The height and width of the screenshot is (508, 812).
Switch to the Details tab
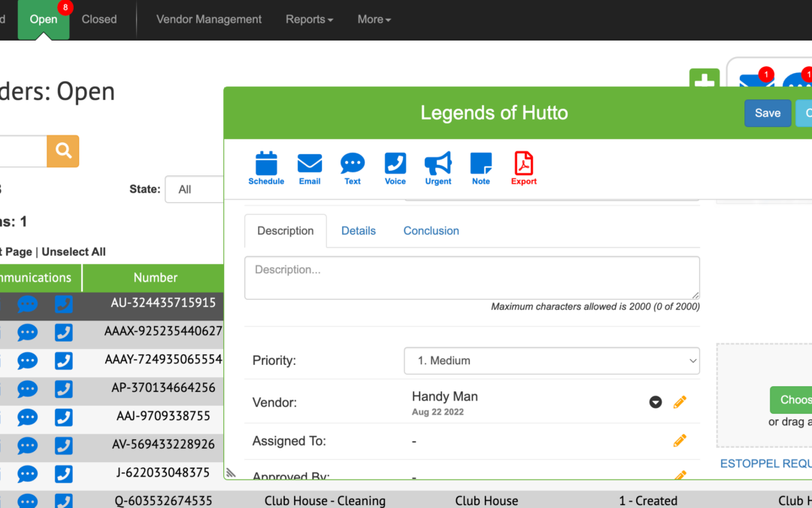coord(359,231)
